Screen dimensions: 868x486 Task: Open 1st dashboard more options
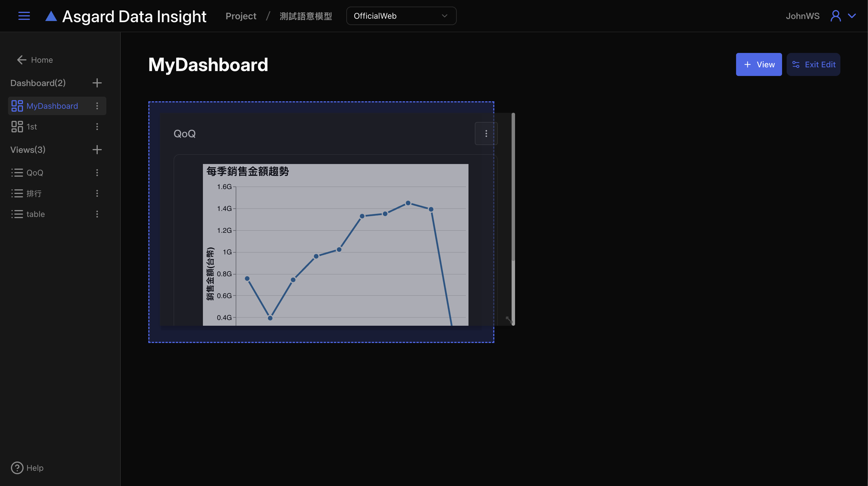point(97,127)
